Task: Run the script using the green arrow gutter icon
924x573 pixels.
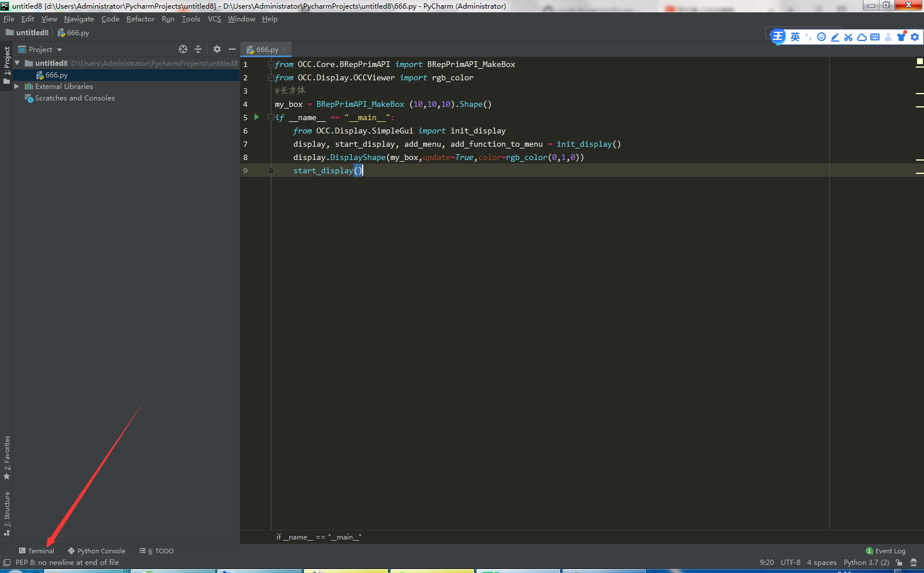Action: 256,117
